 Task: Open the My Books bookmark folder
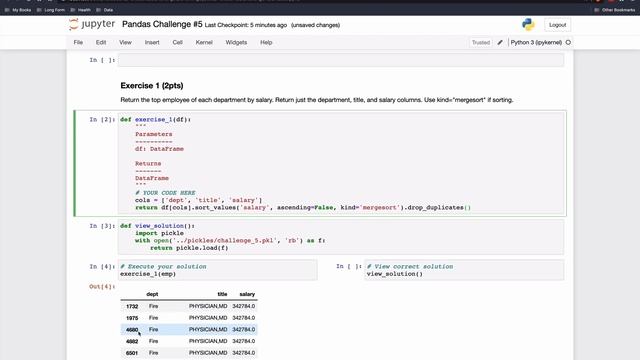pos(18,10)
